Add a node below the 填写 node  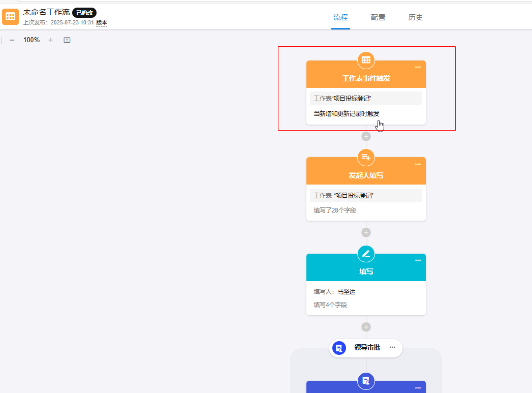(x=366, y=327)
